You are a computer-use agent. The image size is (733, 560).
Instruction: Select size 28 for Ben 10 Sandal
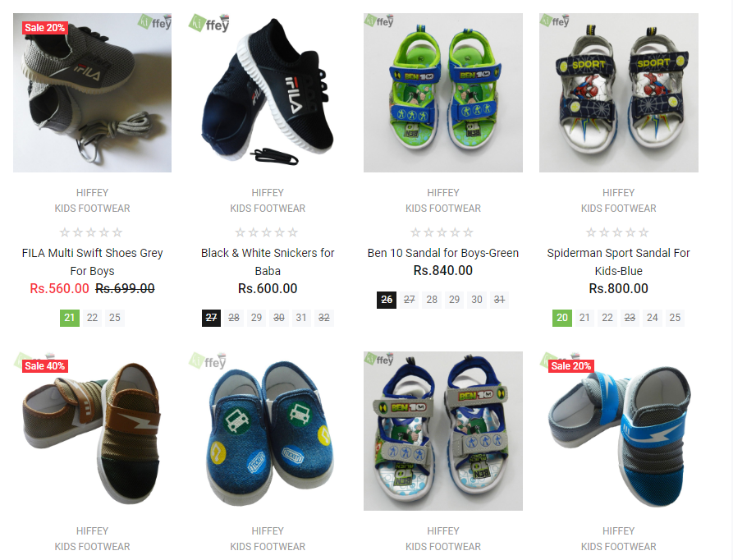coord(432,300)
